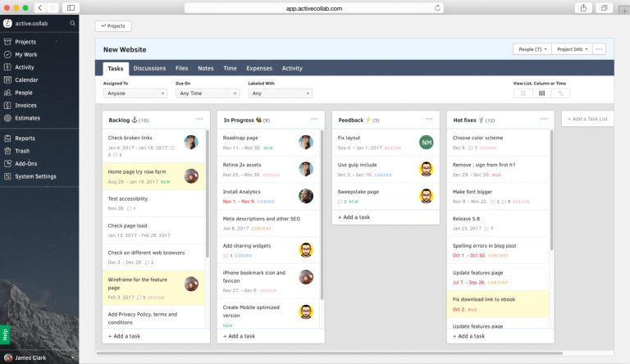This screenshot has width=630, height=364.
Task: Open the Trash section in the sidebar
Action: coord(22,151)
